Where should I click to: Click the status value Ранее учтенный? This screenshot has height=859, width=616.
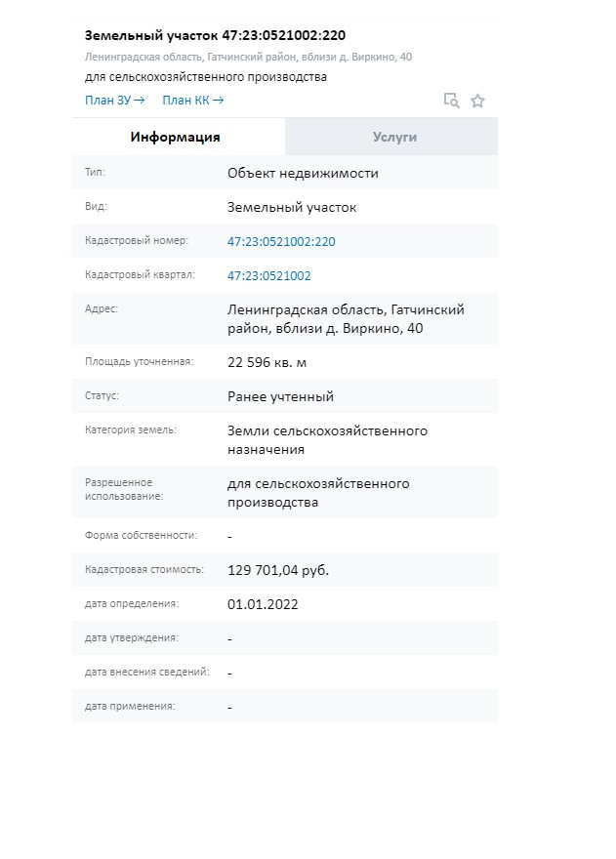pos(281,396)
